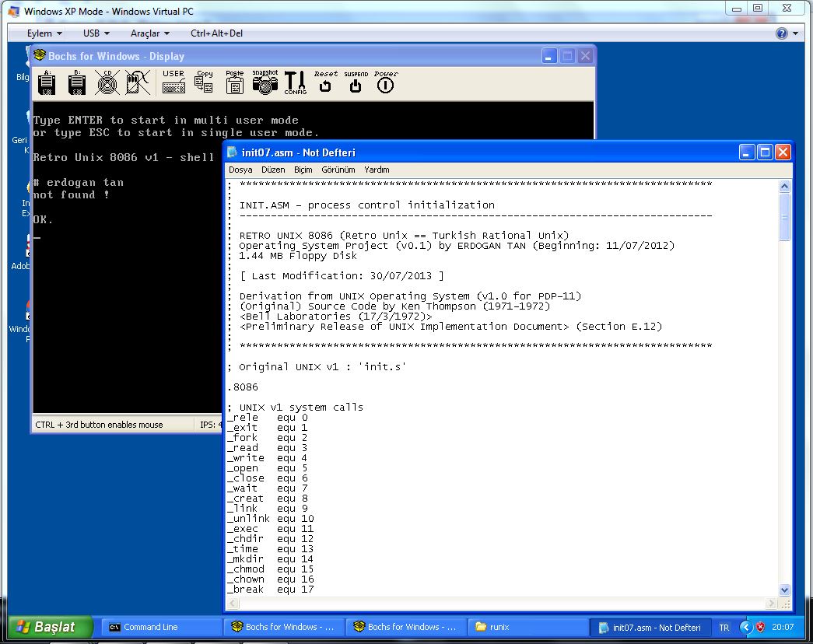Click the Bochs USER keyboard button

point(173,82)
